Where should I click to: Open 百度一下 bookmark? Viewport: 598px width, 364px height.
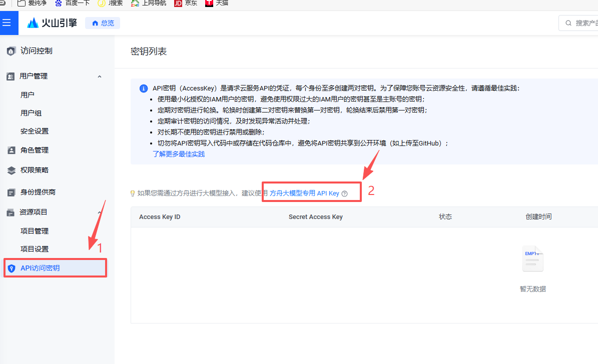[73, 3]
